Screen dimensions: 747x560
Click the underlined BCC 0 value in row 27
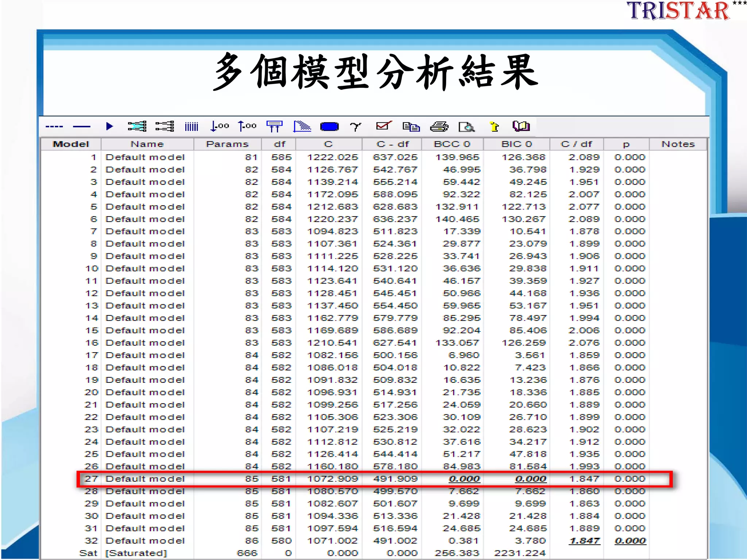(464, 479)
